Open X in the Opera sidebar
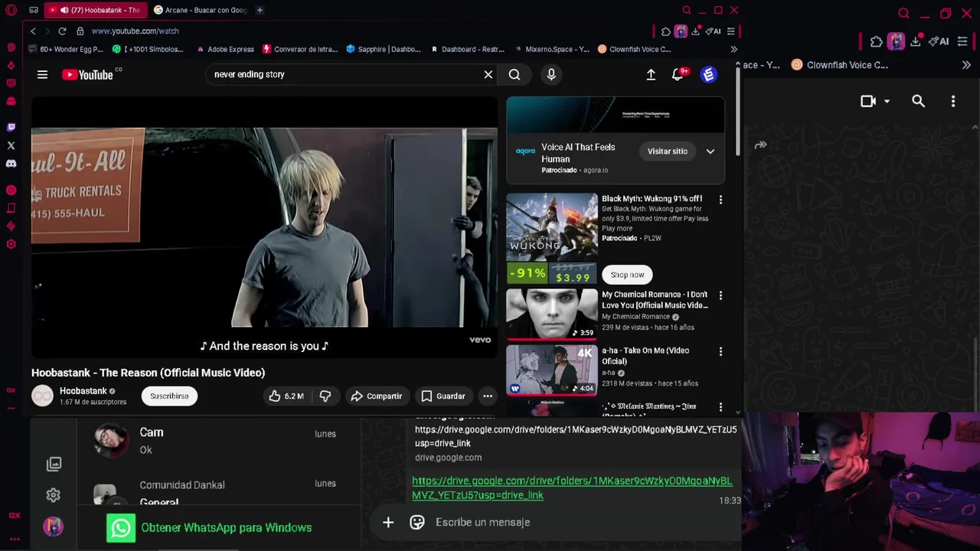980x551 pixels. click(x=11, y=145)
